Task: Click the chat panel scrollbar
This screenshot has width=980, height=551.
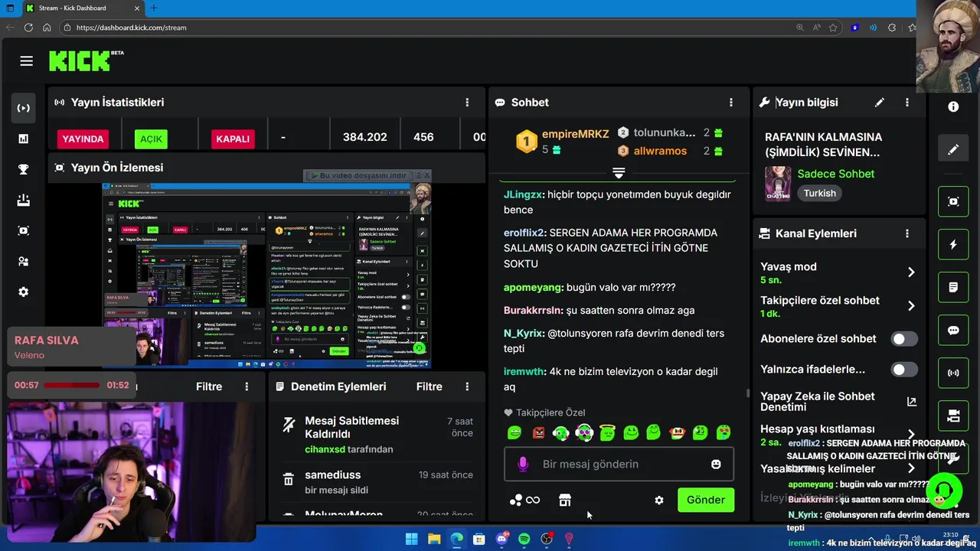Action: (748, 393)
